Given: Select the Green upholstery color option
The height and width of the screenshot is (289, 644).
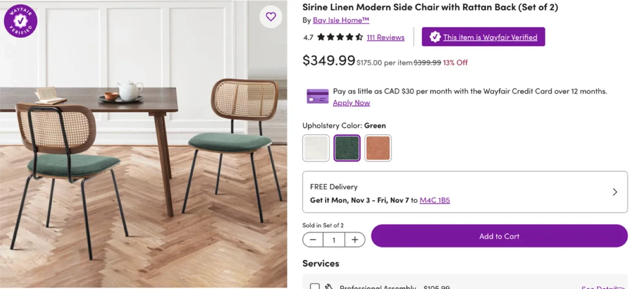Looking at the screenshot, I should [347, 148].
